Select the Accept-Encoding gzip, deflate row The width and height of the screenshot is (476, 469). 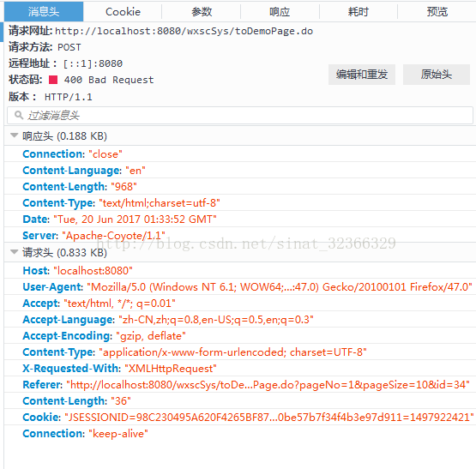click(x=240, y=336)
